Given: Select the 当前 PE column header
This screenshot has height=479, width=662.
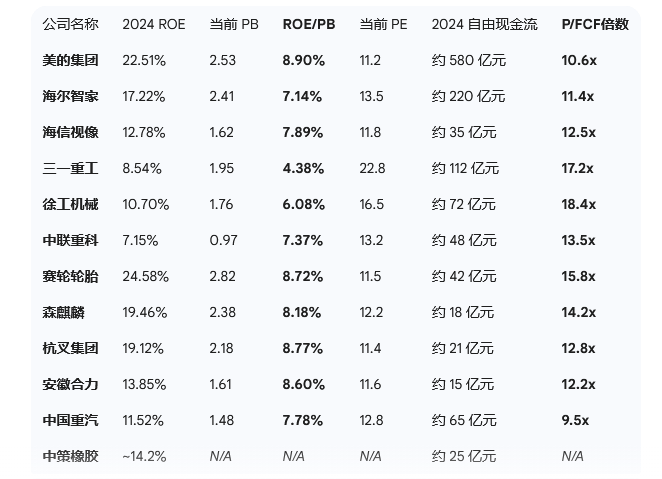Looking at the screenshot, I should click(382, 24).
